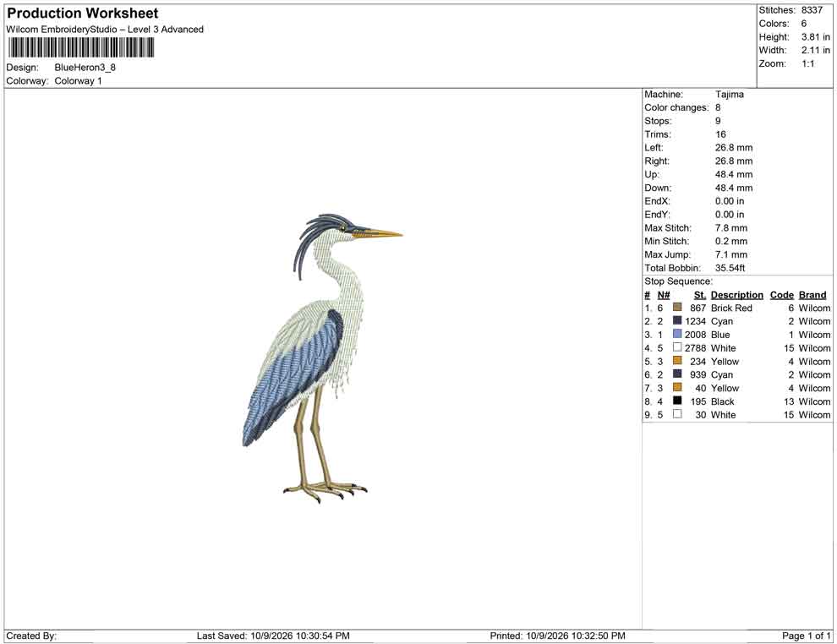This screenshot has height=644, width=837.
Task: Select the dark Cyan swatch in stop 2
Action: 677,320
